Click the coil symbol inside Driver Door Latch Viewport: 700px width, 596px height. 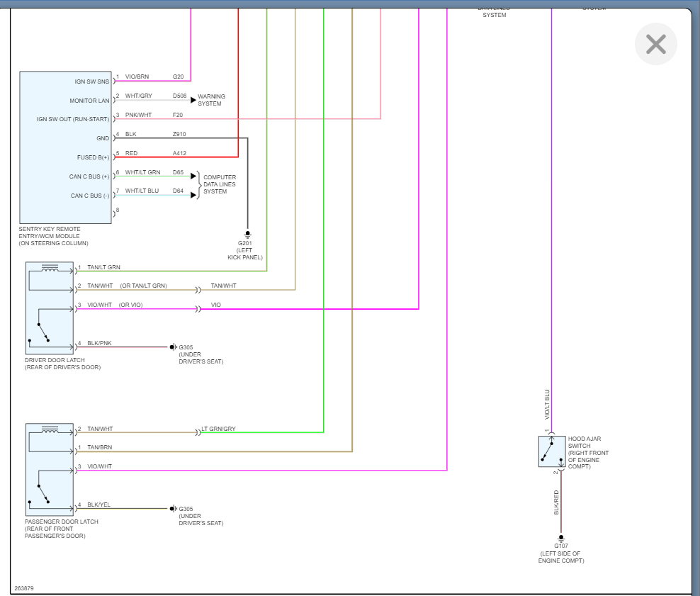(x=50, y=269)
